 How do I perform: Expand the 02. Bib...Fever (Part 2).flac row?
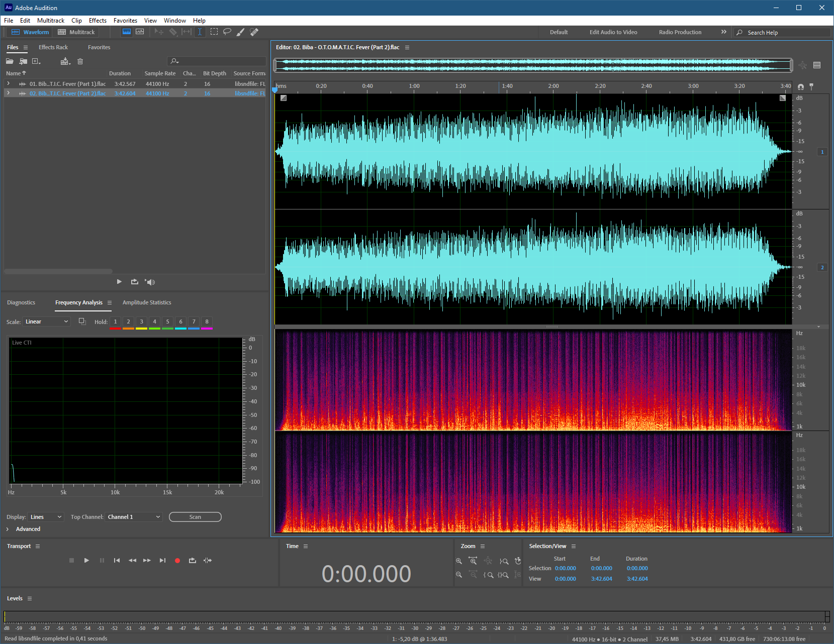pos(9,93)
